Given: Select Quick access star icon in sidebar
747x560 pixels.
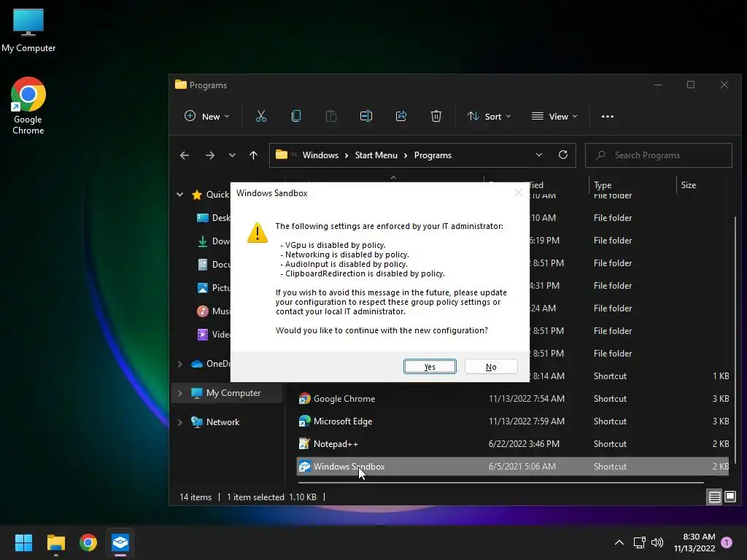Looking at the screenshot, I should (197, 194).
